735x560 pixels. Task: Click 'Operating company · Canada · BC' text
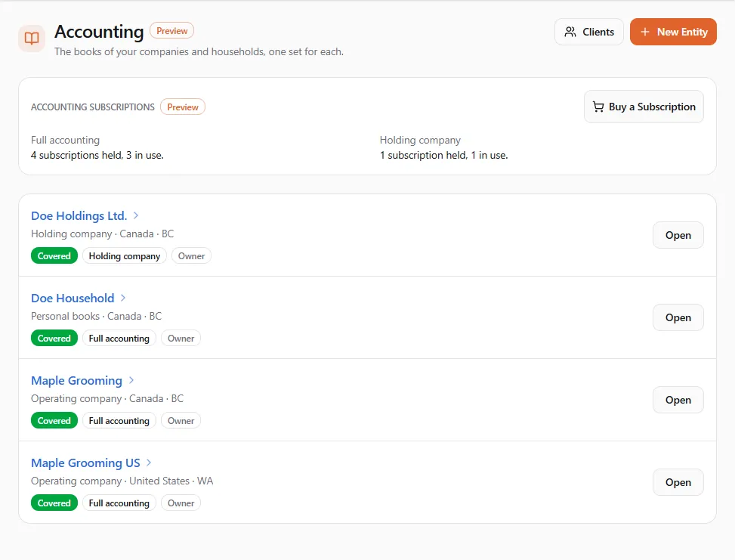pyautogui.click(x=107, y=399)
